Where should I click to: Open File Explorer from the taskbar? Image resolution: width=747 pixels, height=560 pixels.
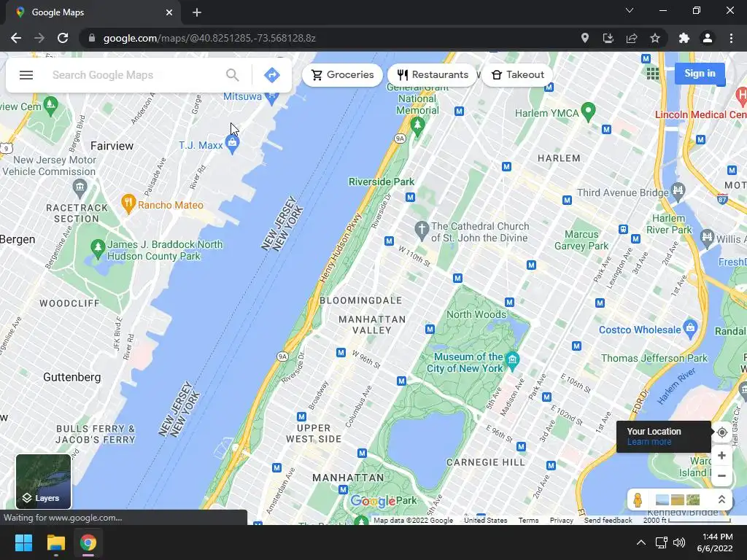tap(55, 542)
